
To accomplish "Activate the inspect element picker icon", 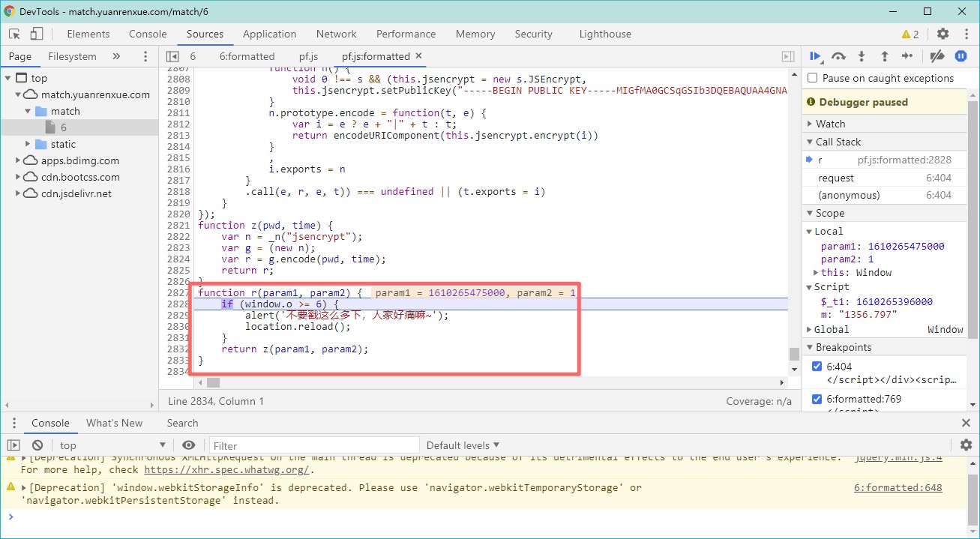I will click(14, 34).
